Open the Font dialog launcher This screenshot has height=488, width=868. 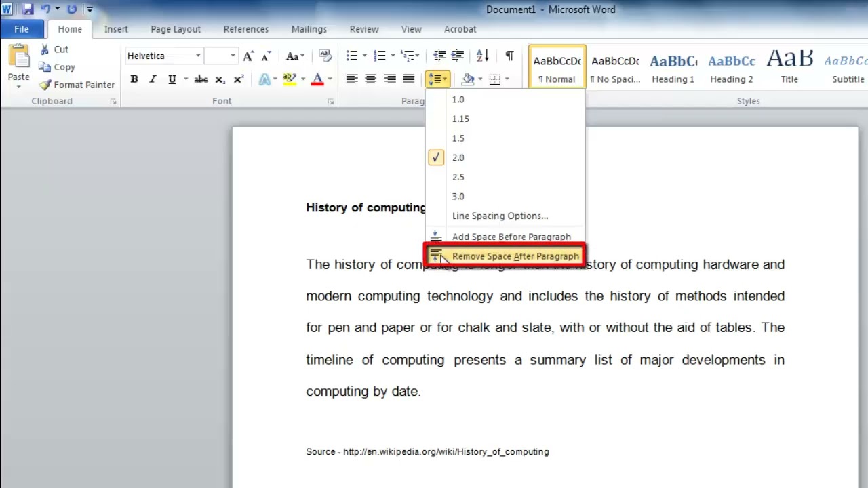click(x=331, y=102)
